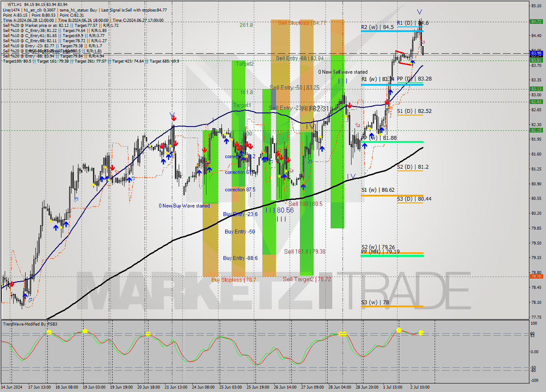Click the green 84.72 price tag on the price axis
The image size is (546, 392).
(536, 21)
